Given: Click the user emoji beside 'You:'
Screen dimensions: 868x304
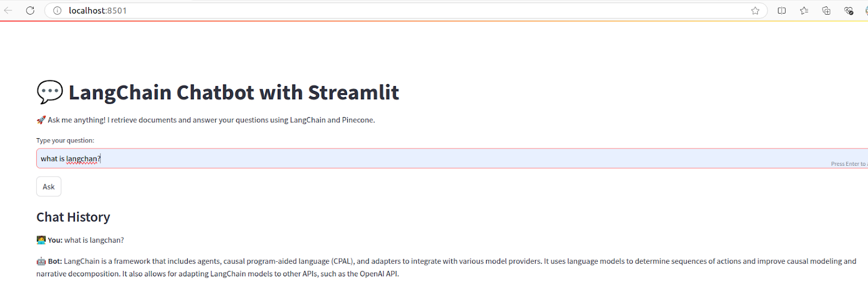Looking at the screenshot, I should tap(41, 240).
